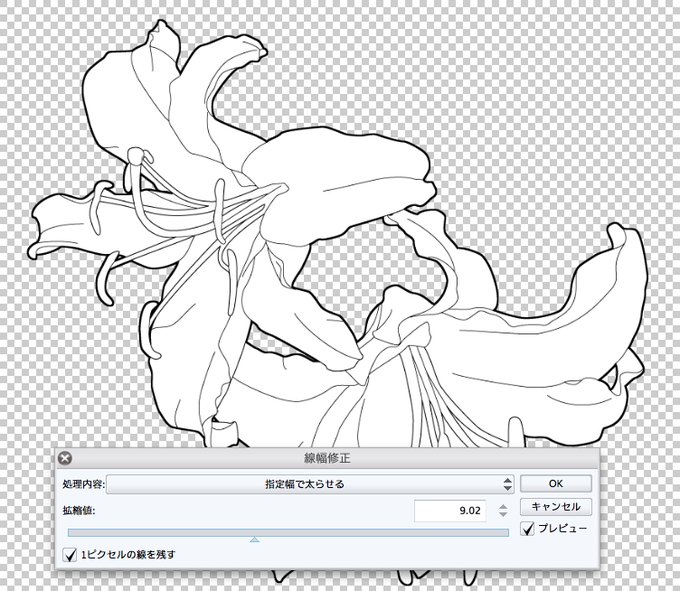Click the 拡縮値 slider track
Screen dimensions: 680x591
pyautogui.click(x=288, y=532)
